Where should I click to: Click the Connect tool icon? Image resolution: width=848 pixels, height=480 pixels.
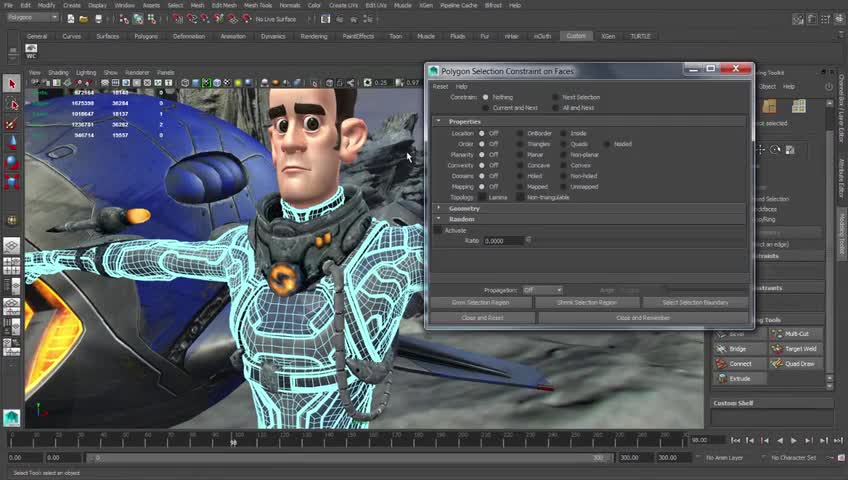(x=722, y=364)
